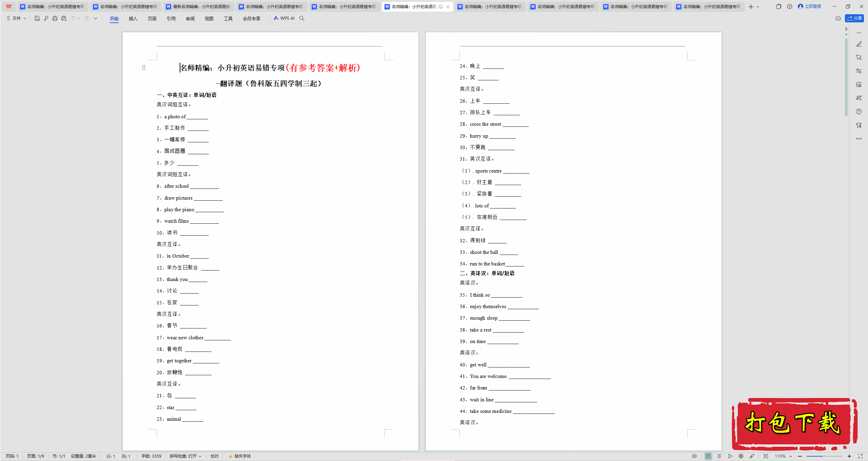
Task: Toggle writing mode pen icon in status bar
Action: [x=752, y=456]
